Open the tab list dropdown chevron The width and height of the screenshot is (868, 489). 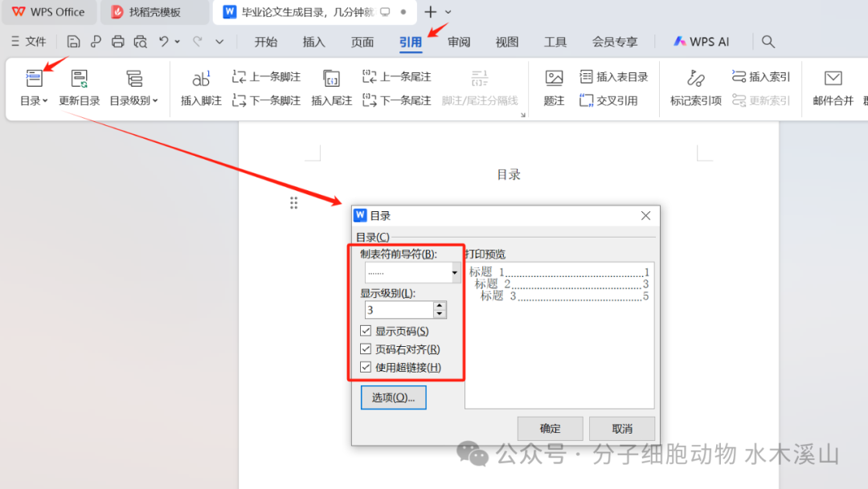448,11
